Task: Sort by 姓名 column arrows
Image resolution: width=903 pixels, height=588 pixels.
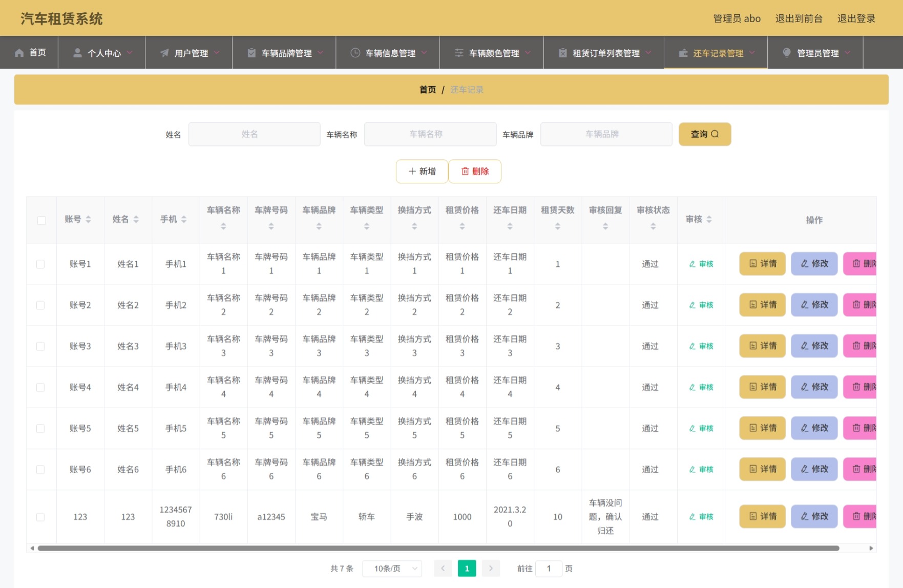Action: click(x=136, y=219)
